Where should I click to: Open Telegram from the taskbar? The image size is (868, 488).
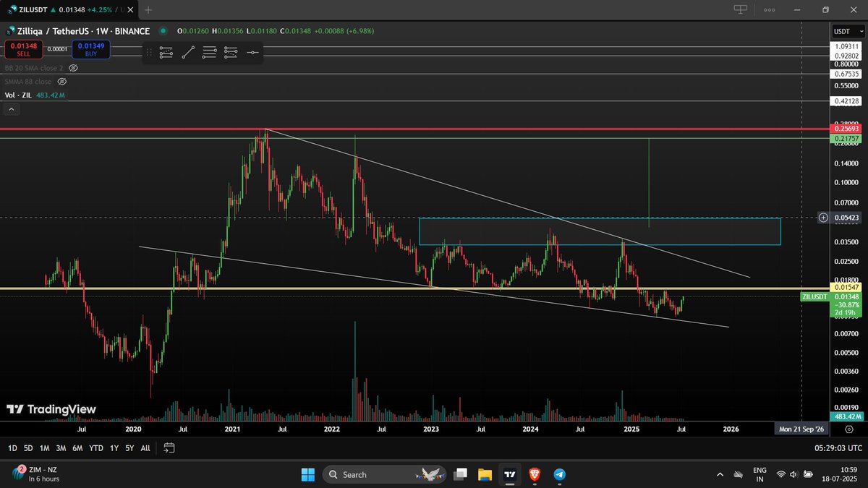(559, 474)
